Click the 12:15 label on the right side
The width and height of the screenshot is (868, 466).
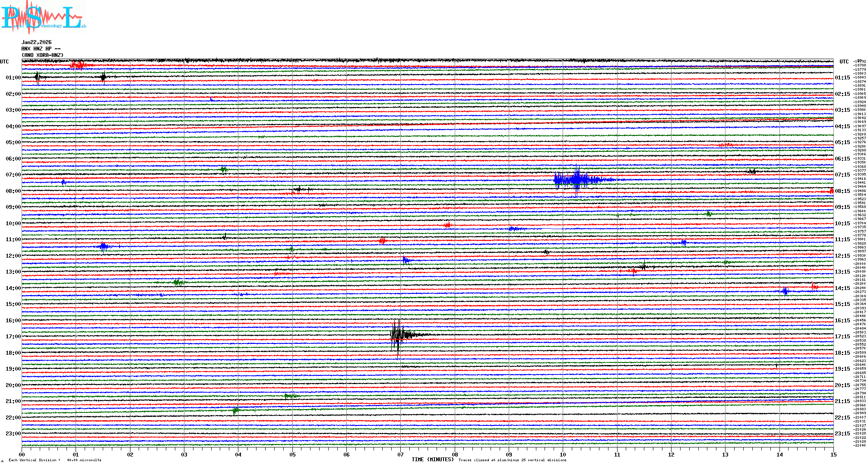pos(842,256)
